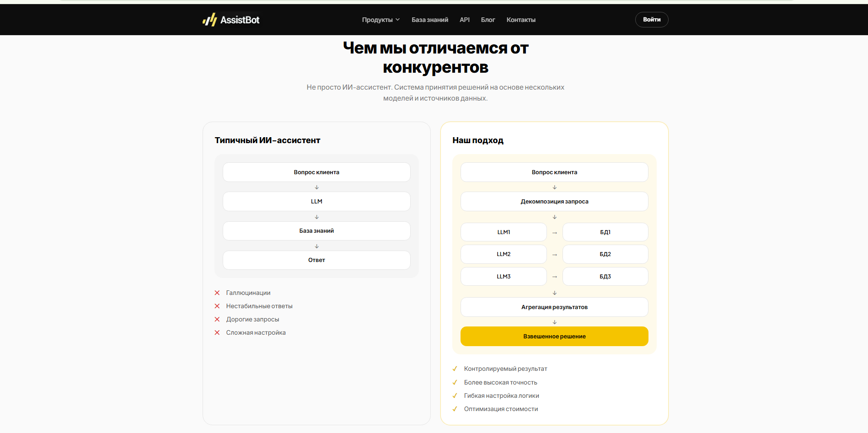Click the checkmark beside Контролируемый результат
This screenshot has height=433, width=868.
click(x=455, y=369)
